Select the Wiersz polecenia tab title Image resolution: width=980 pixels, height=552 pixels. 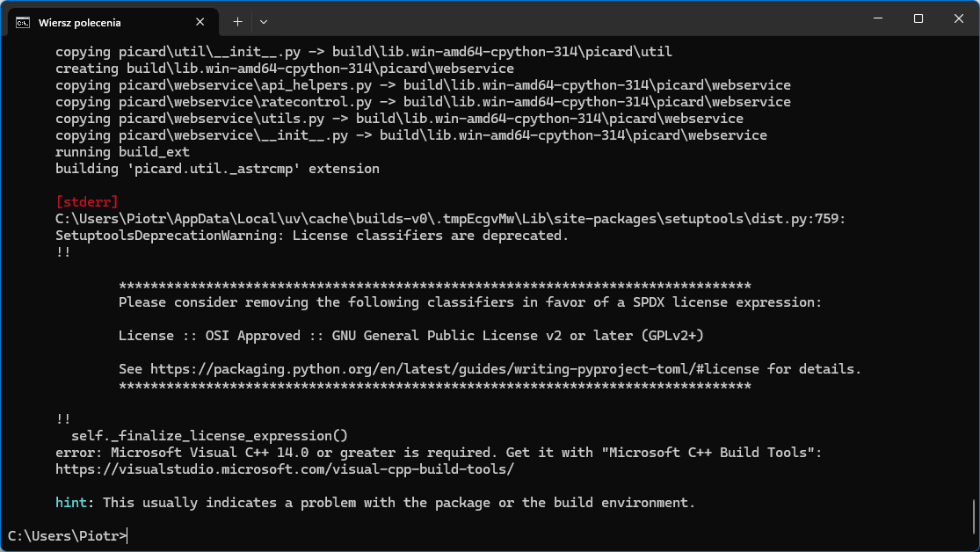79,22
